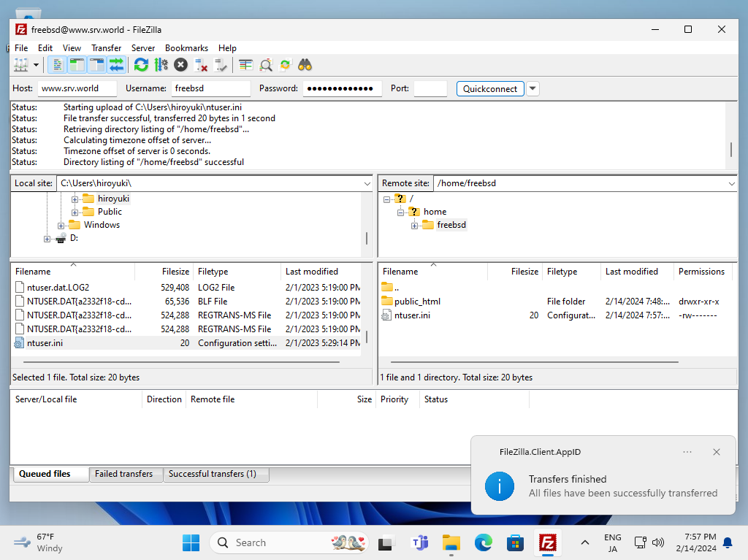Open the Help menu
Screen dimensions: 748x560
(228, 47)
